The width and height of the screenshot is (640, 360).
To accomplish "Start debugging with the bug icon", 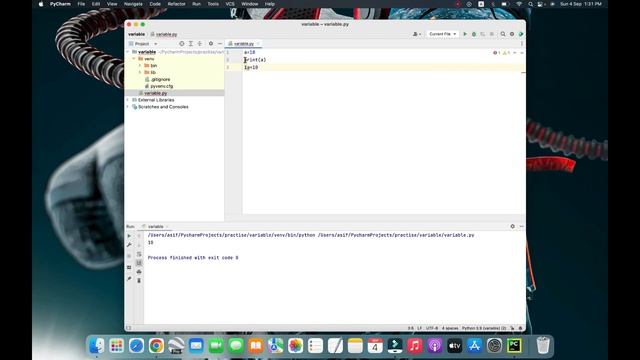I will click(x=474, y=34).
